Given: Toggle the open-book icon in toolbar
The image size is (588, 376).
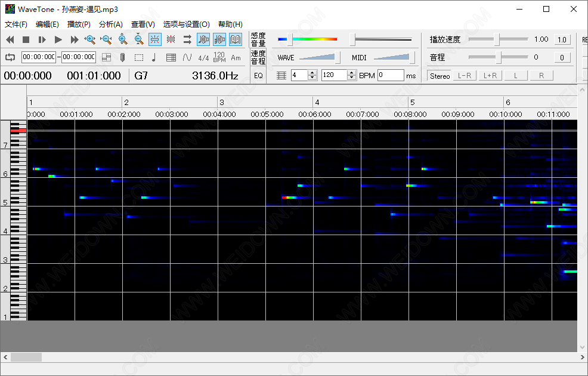Looking at the screenshot, I should click(236, 39).
